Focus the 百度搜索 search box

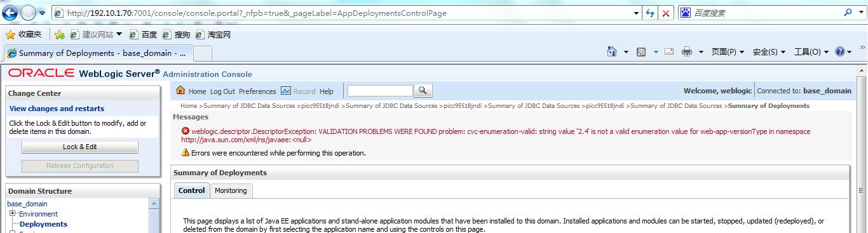click(763, 13)
